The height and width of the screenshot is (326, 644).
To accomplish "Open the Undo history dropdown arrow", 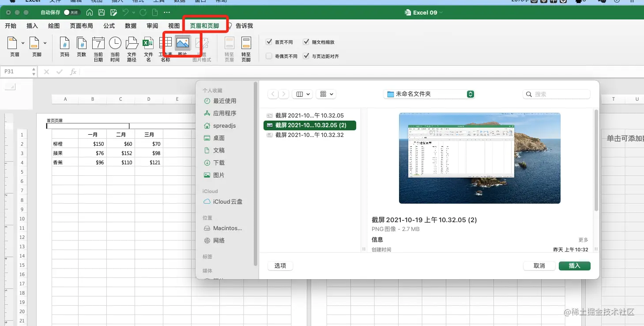I will [133, 13].
